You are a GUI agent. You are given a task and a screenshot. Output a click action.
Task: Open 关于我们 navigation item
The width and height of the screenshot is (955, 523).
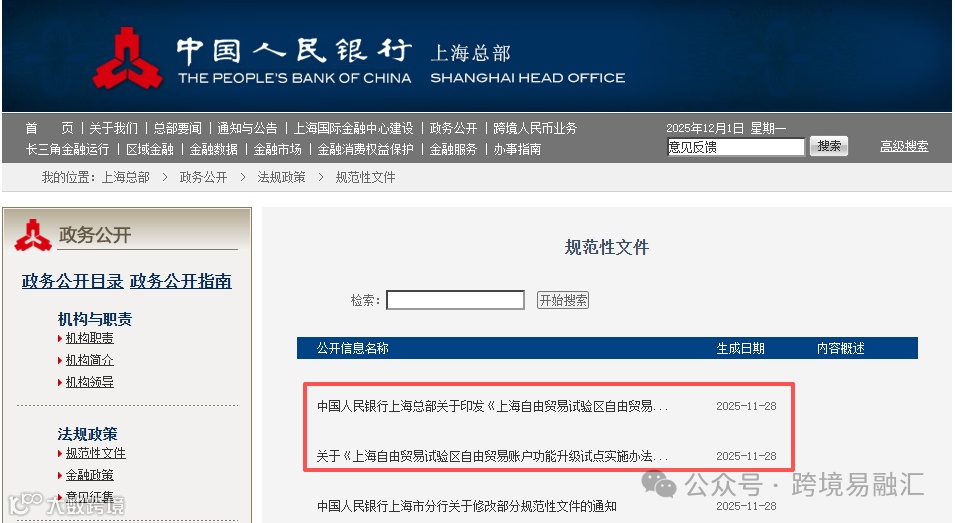(114, 128)
